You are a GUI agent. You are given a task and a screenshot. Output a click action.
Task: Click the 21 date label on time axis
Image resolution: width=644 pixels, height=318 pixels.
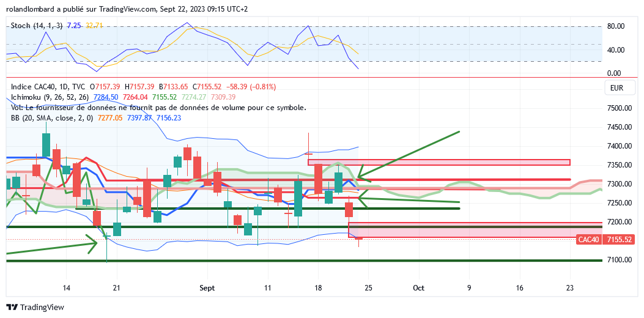pos(117,287)
